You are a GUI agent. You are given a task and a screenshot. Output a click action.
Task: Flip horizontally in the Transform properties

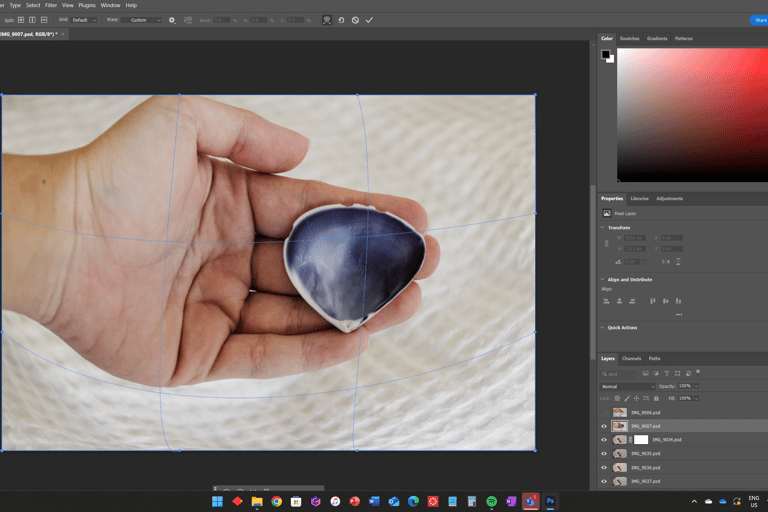point(665,262)
